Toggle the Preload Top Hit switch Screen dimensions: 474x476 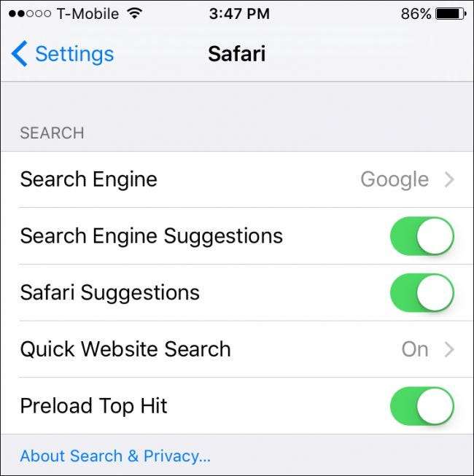422,405
